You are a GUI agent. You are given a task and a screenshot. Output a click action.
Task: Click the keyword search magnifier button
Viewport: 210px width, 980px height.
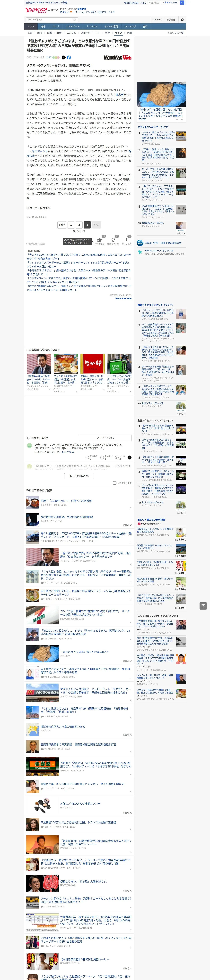click(75, 20)
